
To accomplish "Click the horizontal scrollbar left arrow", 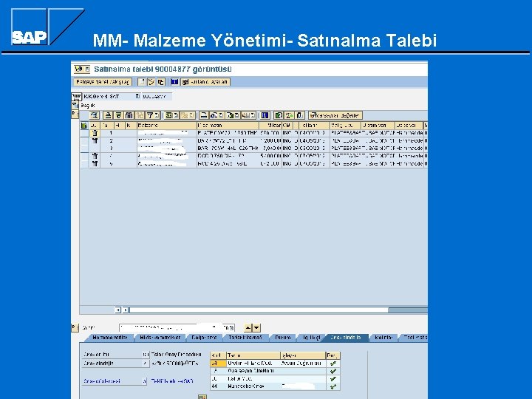I will pyautogui.click(x=117, y=310).
